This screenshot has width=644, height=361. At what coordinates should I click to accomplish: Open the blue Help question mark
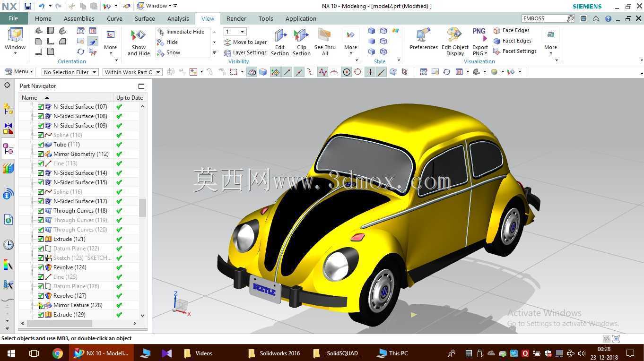coord(608,19)
